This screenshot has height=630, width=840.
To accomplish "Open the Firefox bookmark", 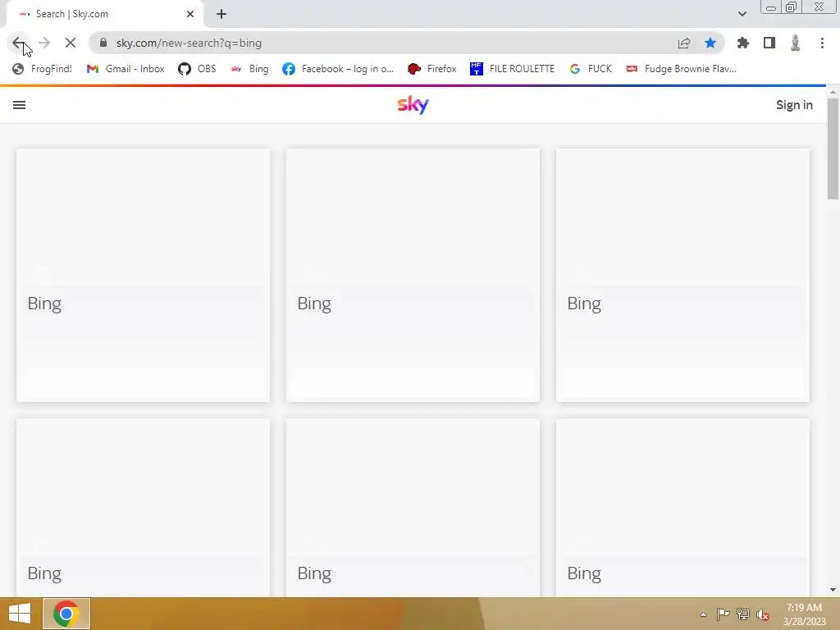I will pos(431,69).
